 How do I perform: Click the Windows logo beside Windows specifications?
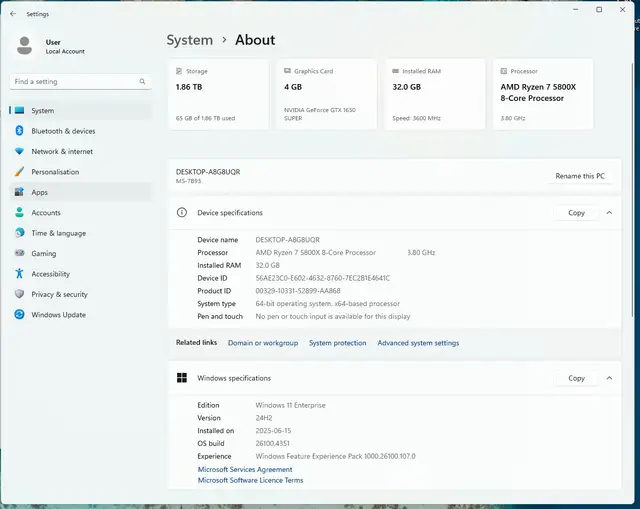182,378
